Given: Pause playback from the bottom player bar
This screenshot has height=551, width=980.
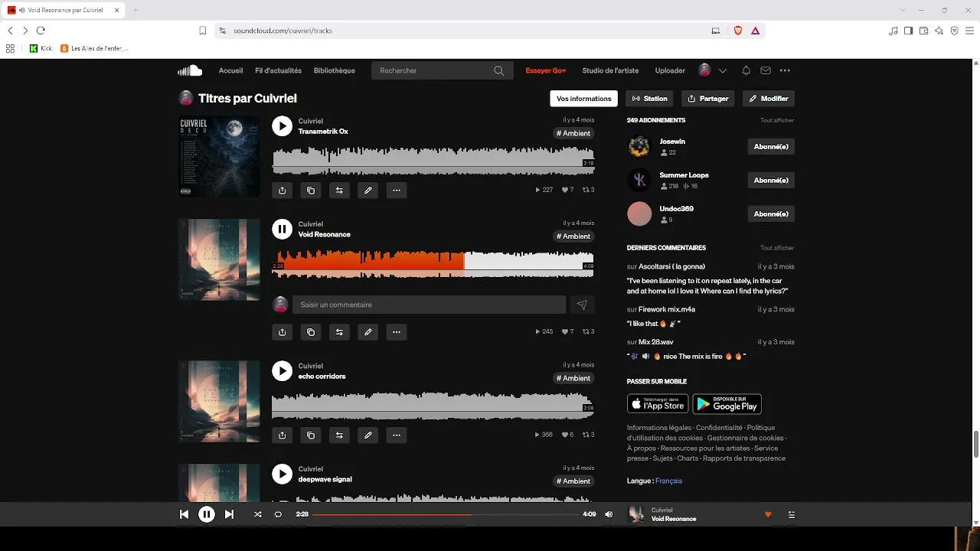Looking at the screenshot, I should coord(207,514).
